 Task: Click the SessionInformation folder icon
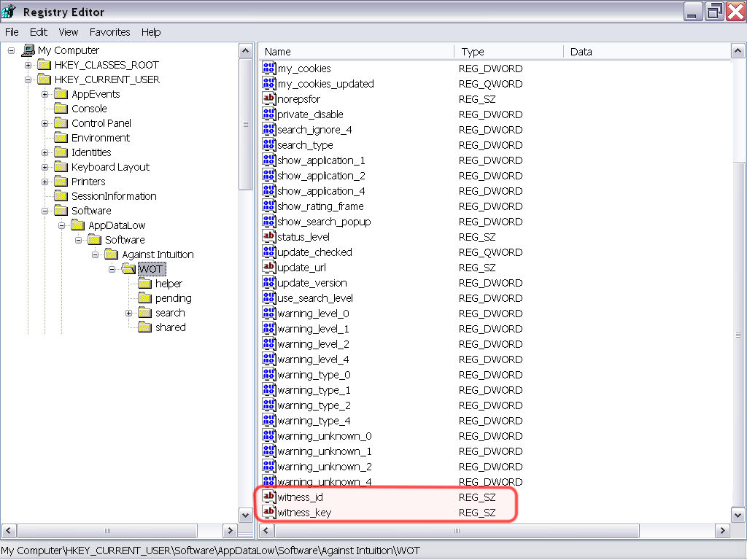tap(61, 196)
